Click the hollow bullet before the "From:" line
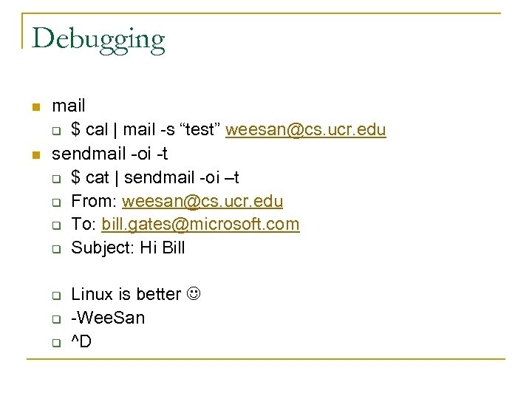 pos(55,202)
